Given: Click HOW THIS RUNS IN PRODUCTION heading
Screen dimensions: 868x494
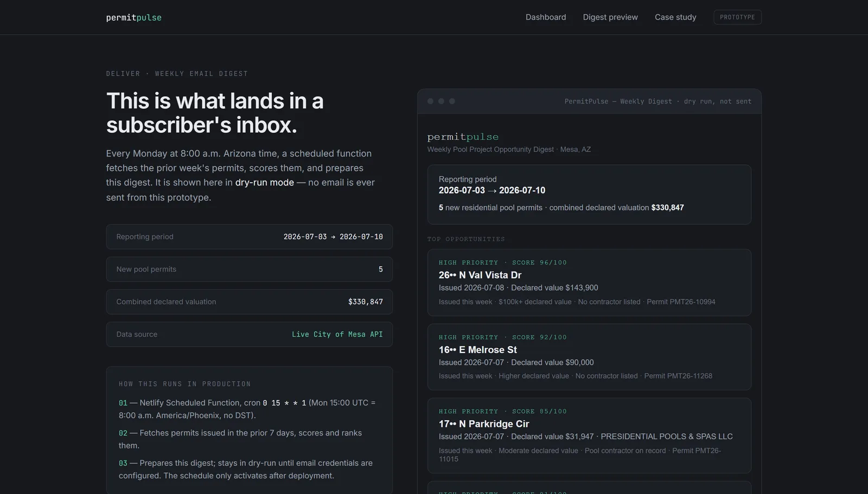Looking at the screenshot, I should (x=185, y=384).
